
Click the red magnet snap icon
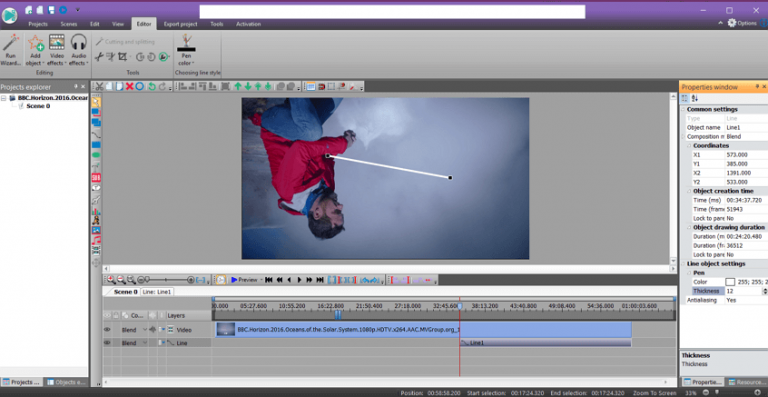click(x=322, y=87)
